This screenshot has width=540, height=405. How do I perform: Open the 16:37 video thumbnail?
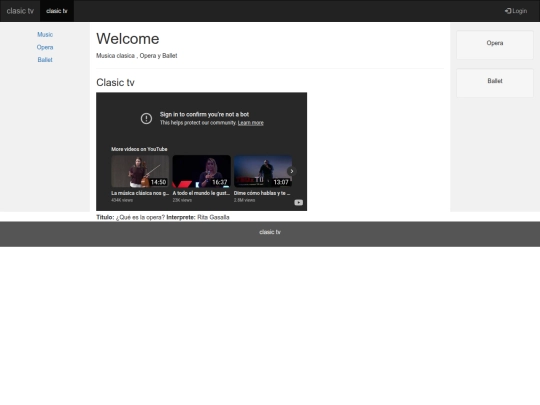tap(201, 171)
